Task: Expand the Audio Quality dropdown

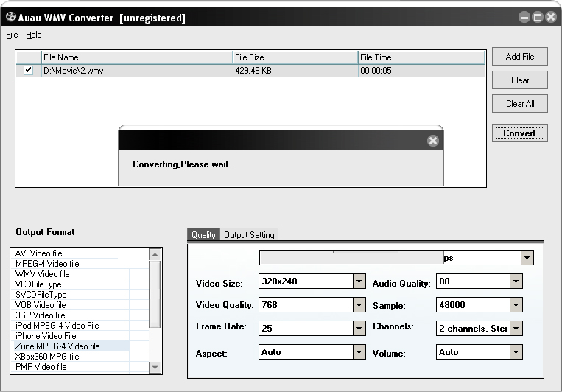Action: (x=516, y=281)
